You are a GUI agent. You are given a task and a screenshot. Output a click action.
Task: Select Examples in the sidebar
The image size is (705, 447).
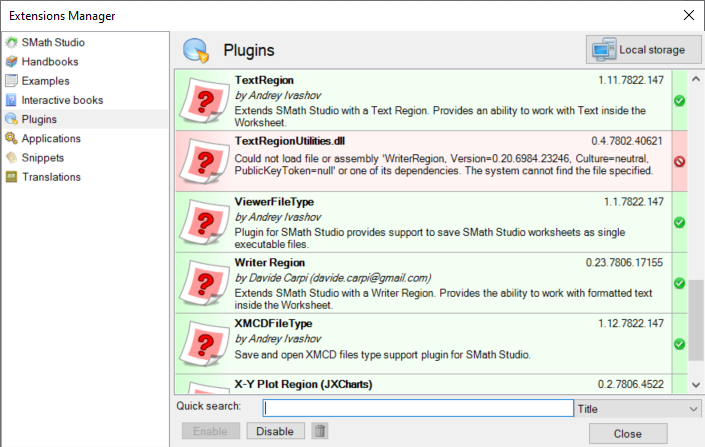click(46, 81)
